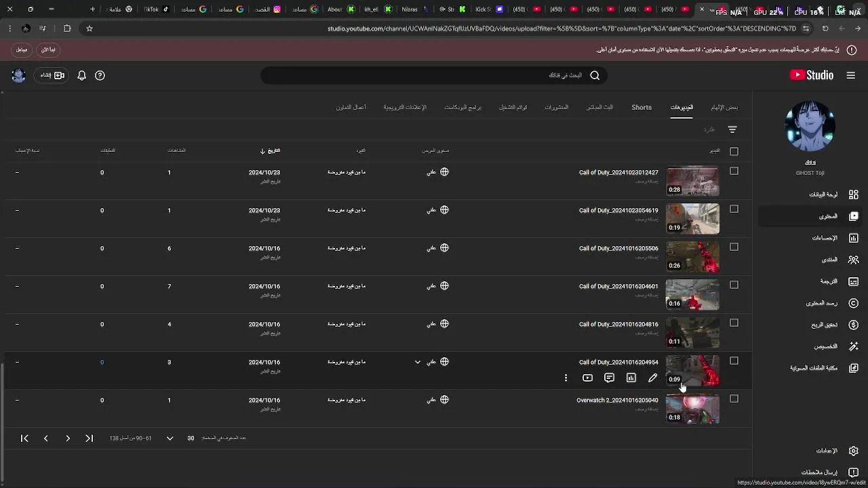
Task: Dismiss the top banner notice
Action: (22, 49)
